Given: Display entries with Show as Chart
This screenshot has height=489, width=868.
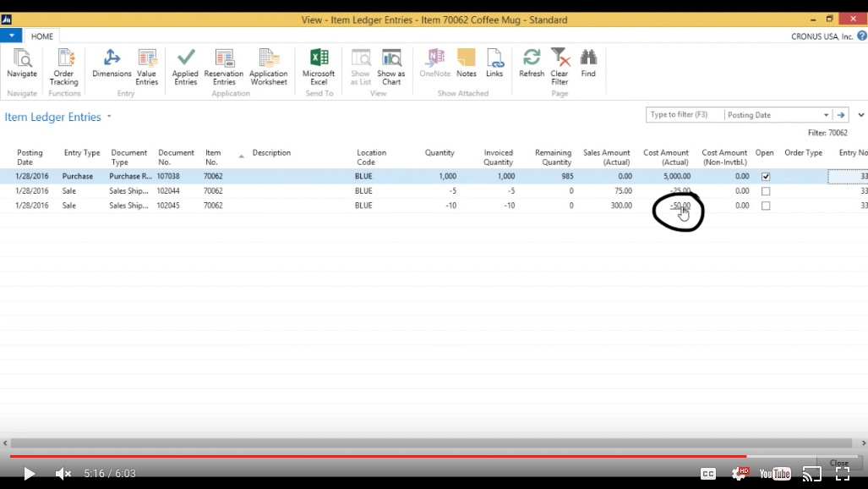Looking at the screenshot, I should tap(391, 67).
